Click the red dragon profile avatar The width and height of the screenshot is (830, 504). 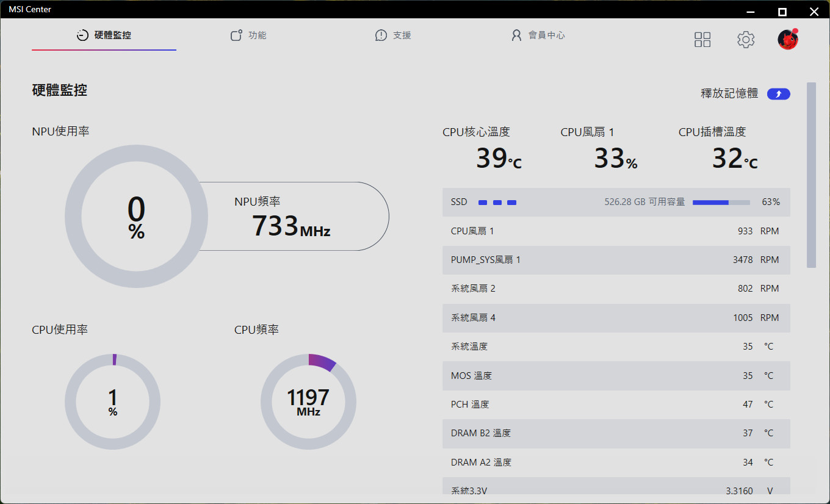[787, 40]
